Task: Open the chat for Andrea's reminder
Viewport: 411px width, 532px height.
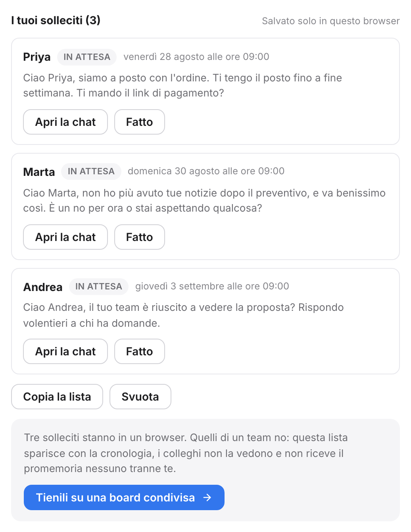Action: (x=65, y=351)
